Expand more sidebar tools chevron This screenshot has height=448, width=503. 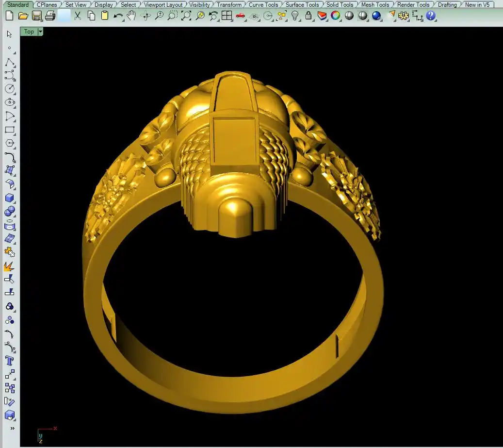click(12, 429)
